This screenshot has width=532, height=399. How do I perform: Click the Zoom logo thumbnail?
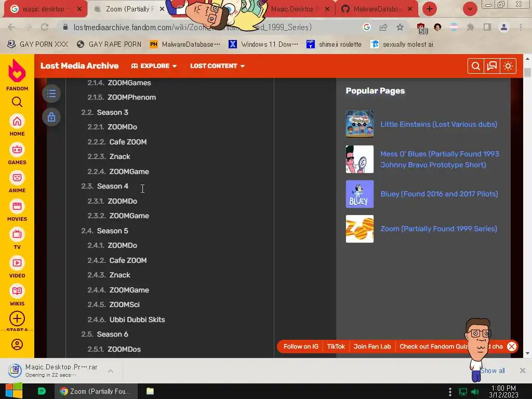[x=360, y=229]
